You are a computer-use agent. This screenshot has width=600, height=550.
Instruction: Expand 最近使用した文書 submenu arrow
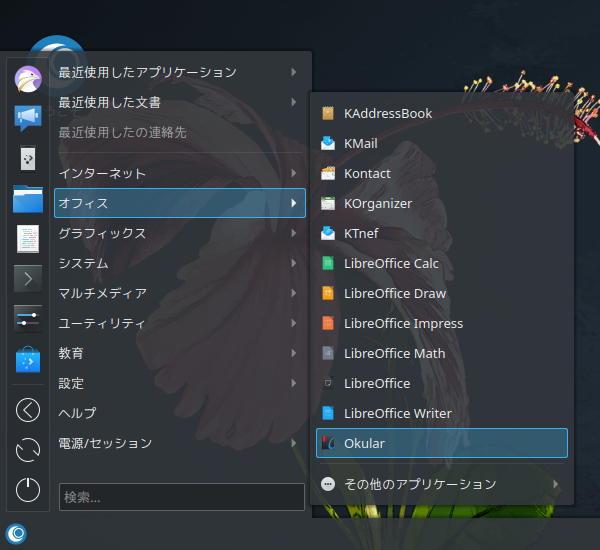(x=293, y=102)
